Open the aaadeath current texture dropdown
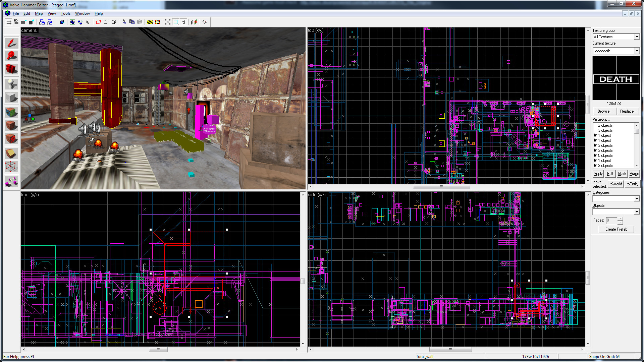 coord(636,51)
